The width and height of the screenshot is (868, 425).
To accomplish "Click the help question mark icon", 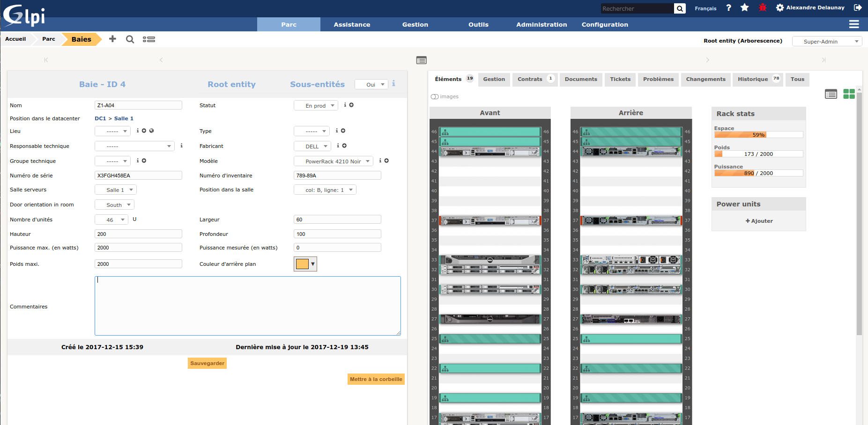I will click(728, 8).
